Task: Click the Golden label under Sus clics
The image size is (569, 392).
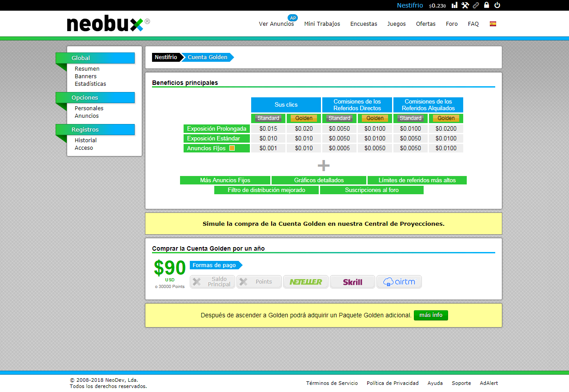Action: coord(304,118)
